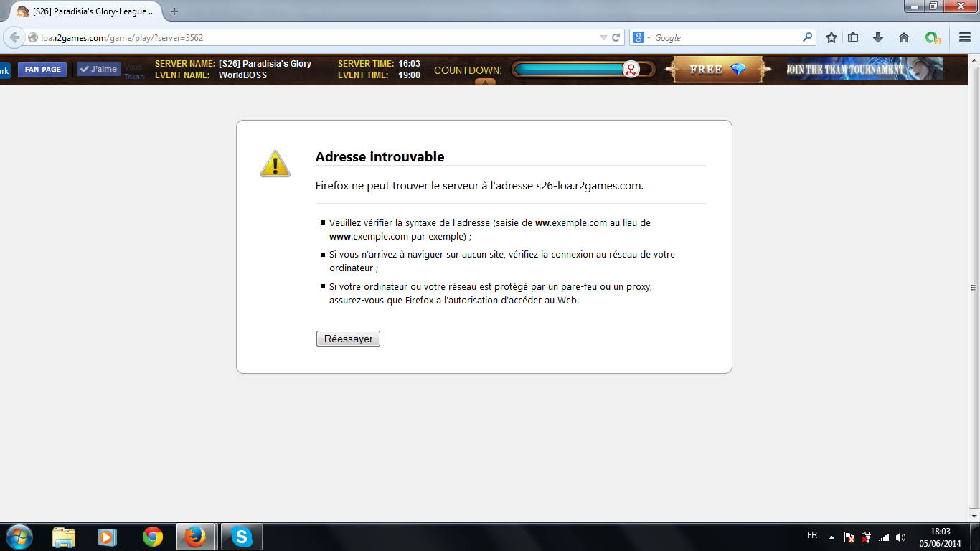
Task: Open the Firefox hamburger menu
Action: click(x=965, y=37)
